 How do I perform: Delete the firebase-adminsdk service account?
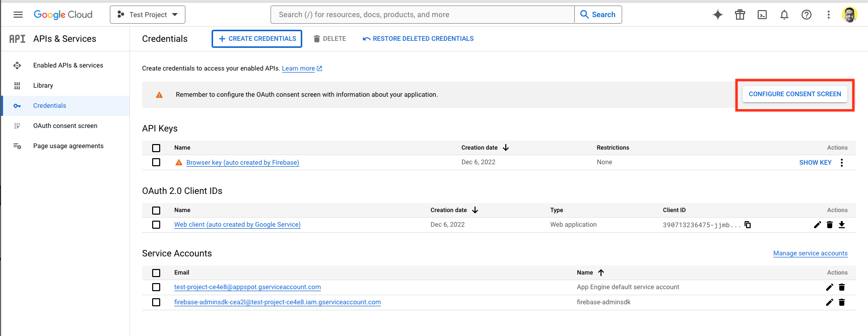[x=842, y=302]
